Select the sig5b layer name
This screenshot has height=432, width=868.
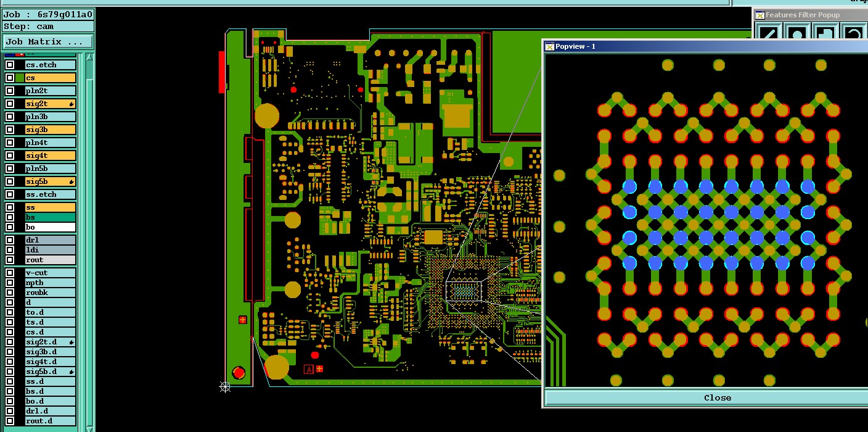pos(51,181)
